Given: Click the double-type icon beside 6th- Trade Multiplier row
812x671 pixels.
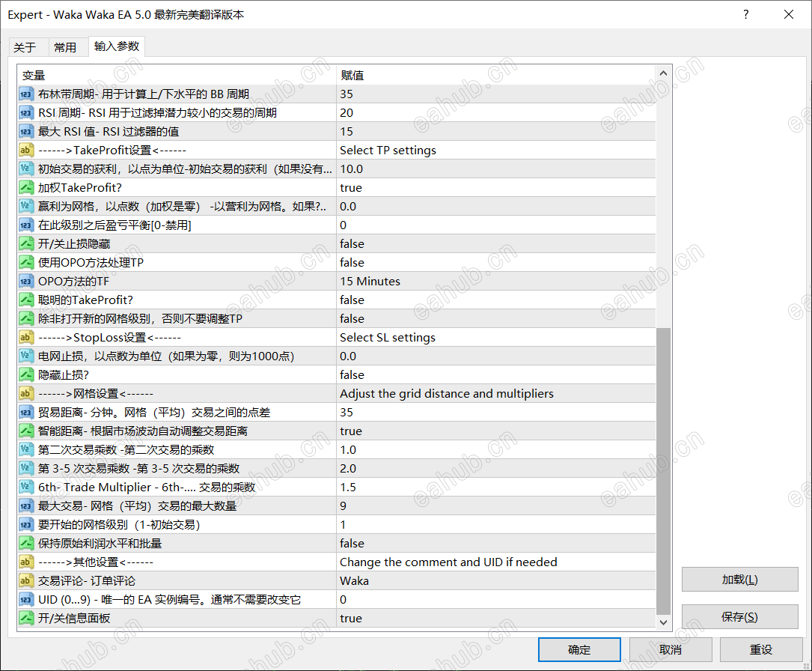Looking at the screenshot, I should (26, 487).
